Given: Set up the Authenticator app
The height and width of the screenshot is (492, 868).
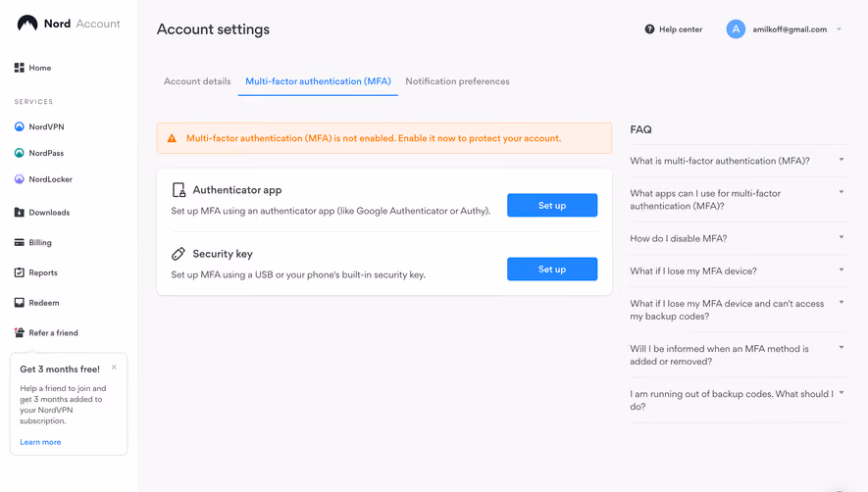Looking at the screenshot, I should [x=552, y=205].
